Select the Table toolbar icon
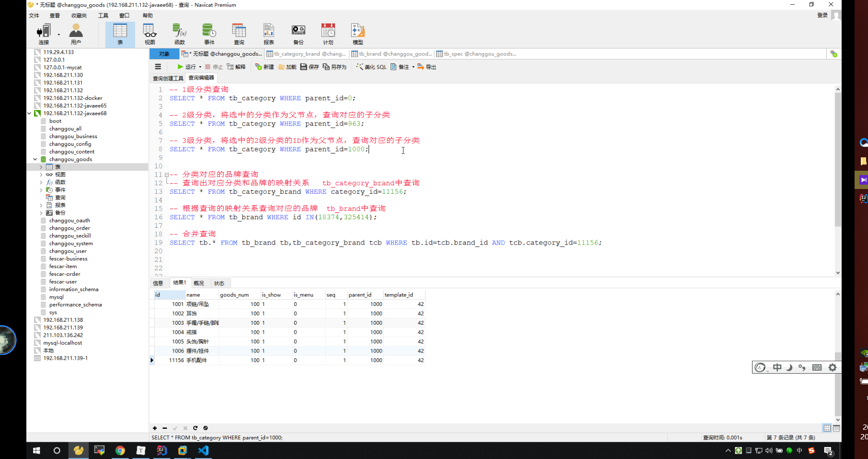Image resolution: width=868 pixels, height=459 pixels. [x=120, y=34]
